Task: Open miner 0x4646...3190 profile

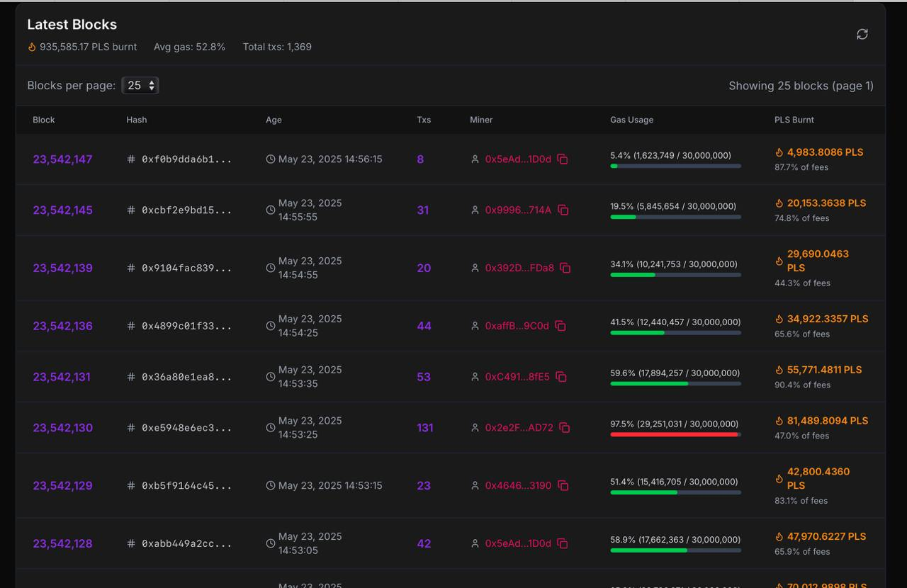Action: (518, 486)
